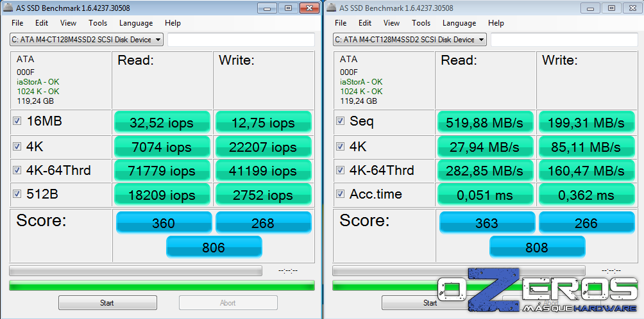Viewport: 644px width, 319px height.
Task: Toggle the 4K checkbox in left window
Action: click(17, 147)
